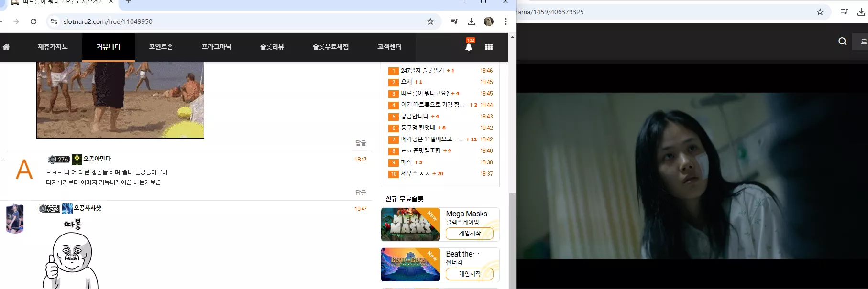This screenshot has height=289, width=868.
Task: Click 답글 under the beach image comment
Action: [361, 143]
